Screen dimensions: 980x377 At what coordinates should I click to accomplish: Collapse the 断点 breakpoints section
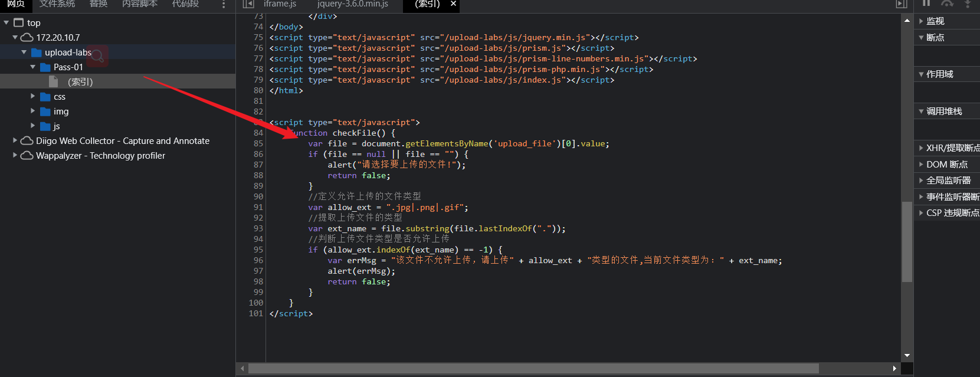tap(946, 38)
